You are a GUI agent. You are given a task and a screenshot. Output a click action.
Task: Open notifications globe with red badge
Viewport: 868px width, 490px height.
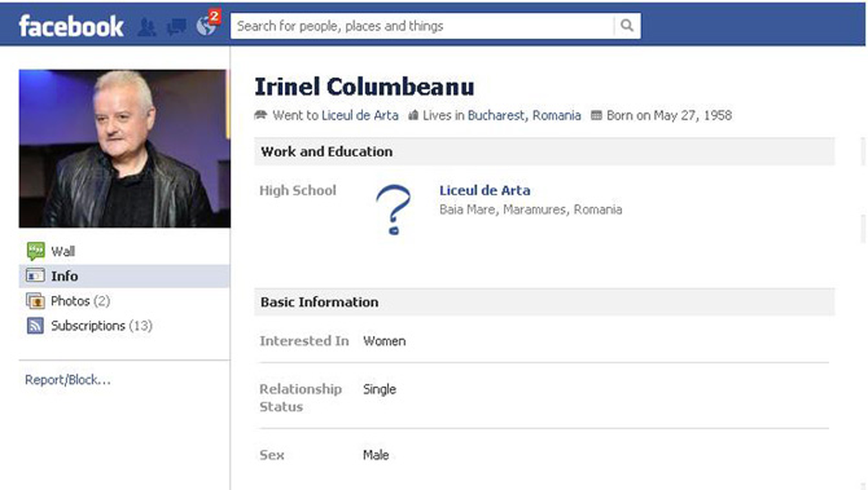tap(206, 26)
